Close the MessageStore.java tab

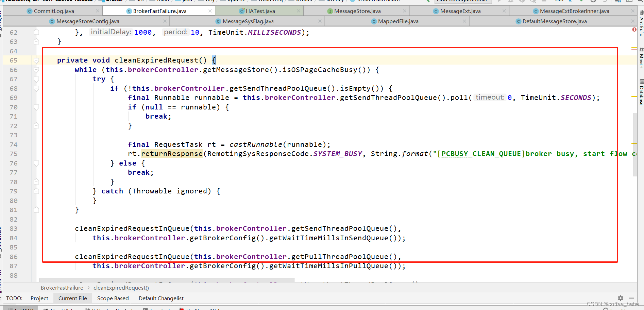coord(404,11)
